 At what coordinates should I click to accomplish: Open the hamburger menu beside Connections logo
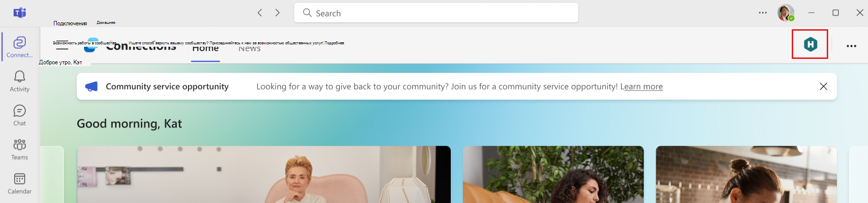62,47
